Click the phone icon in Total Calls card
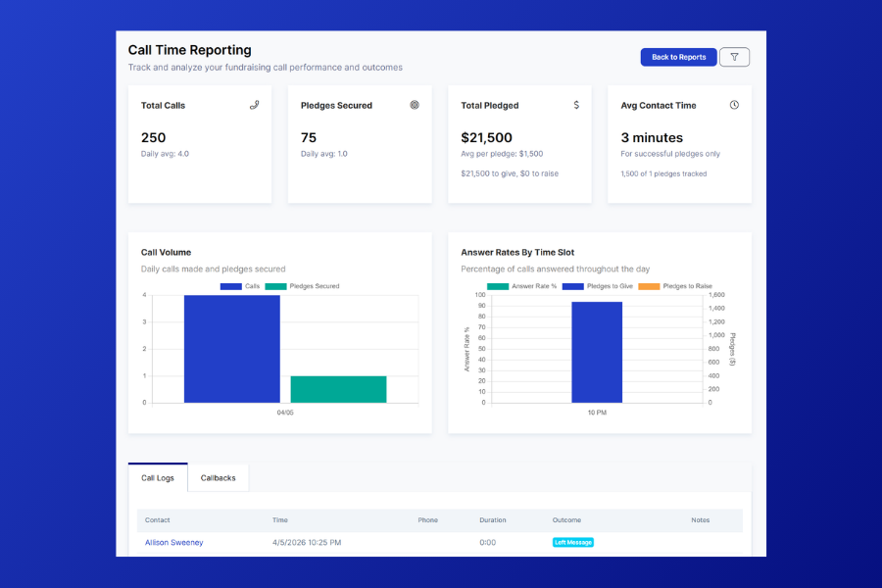This screenshot has height=588, width=882. pos(254,105)
